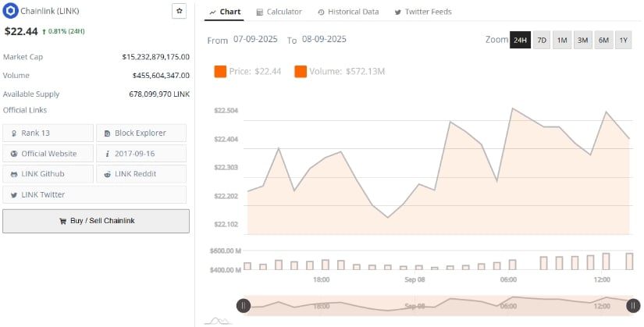
Task: Select the 6M zoom range
Action: pyautogui.click(x=603, y=40)
